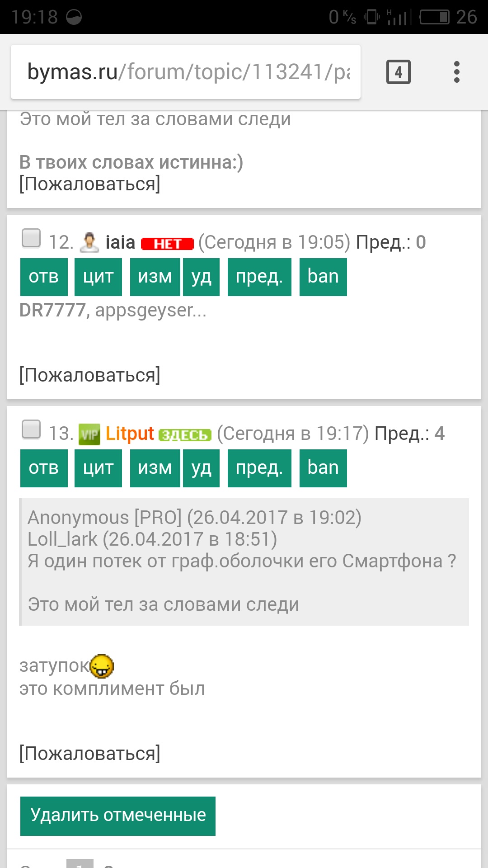The image size is (488, 868).
Task: Open Litput's user profile link
Action: [x=130, y=434]
